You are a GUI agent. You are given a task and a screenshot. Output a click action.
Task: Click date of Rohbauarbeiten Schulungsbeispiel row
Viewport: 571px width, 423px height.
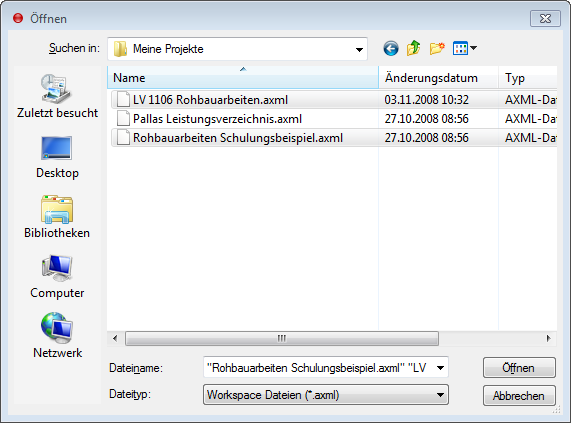(426, 138)
